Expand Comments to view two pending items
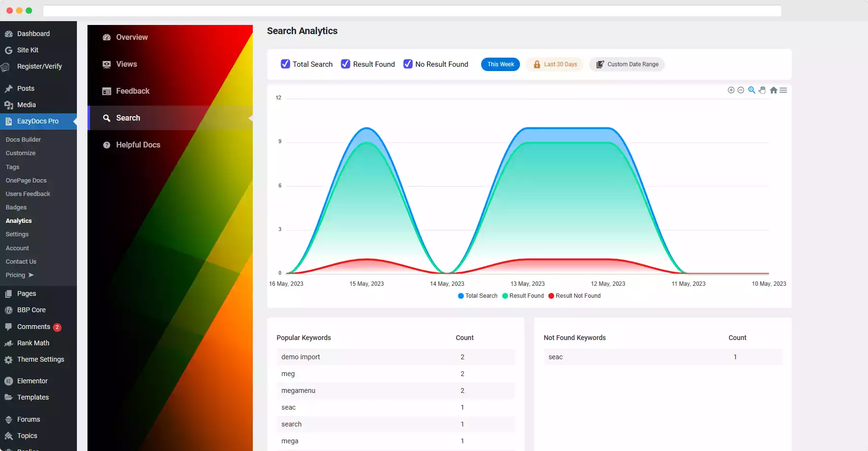The image size is (868, 451). coord(34,327)
